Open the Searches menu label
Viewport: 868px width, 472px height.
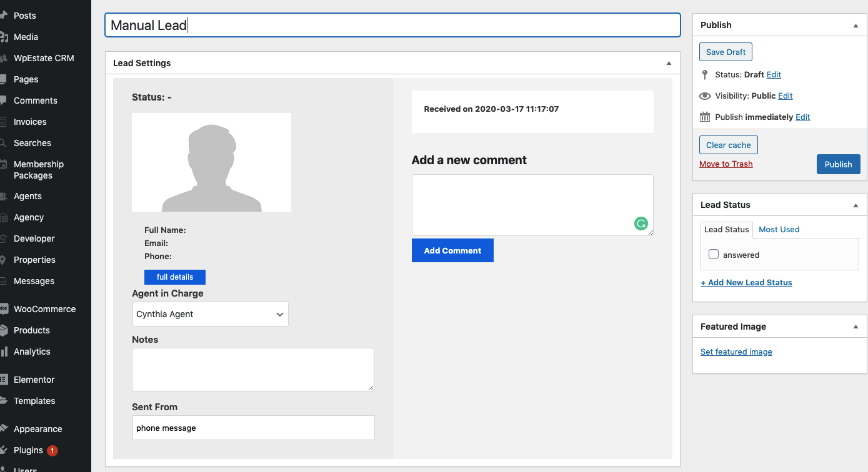(32, 143)
